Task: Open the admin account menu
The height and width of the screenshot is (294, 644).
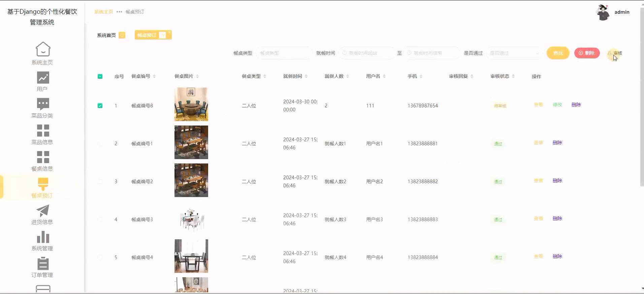Action: [613, 12]
